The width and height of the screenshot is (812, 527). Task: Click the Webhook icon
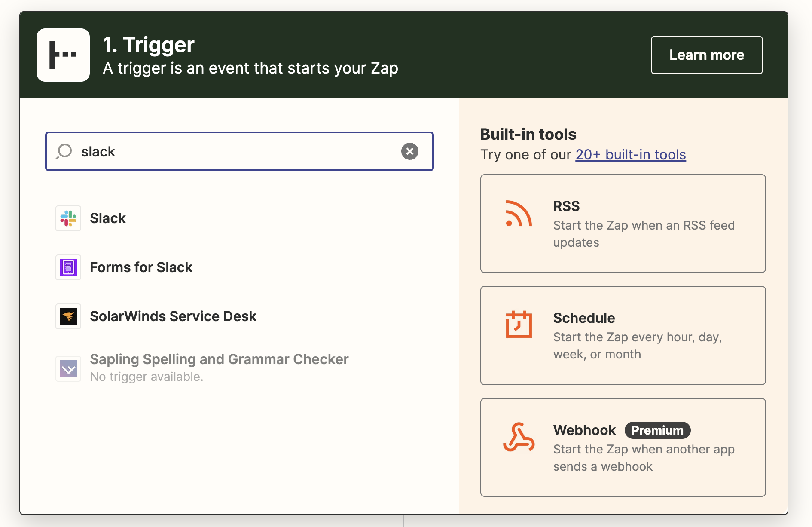[519, 437]
